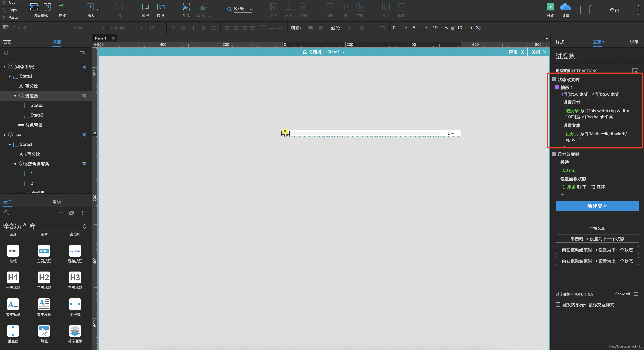The width and height of the screenshot is (644, 350).
Task: Click the Bold formatting icon
Action: [183, 28]
